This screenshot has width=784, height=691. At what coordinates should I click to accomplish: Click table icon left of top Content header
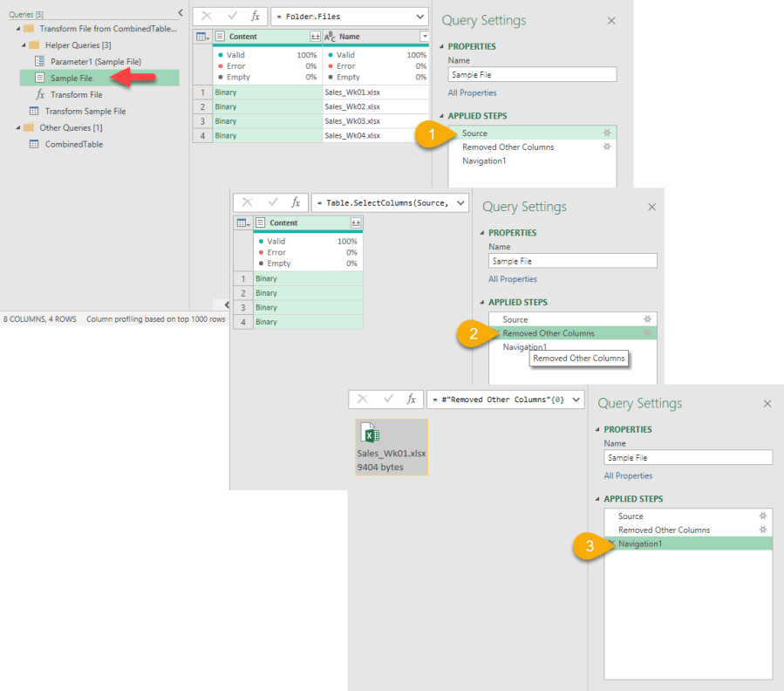201,36
